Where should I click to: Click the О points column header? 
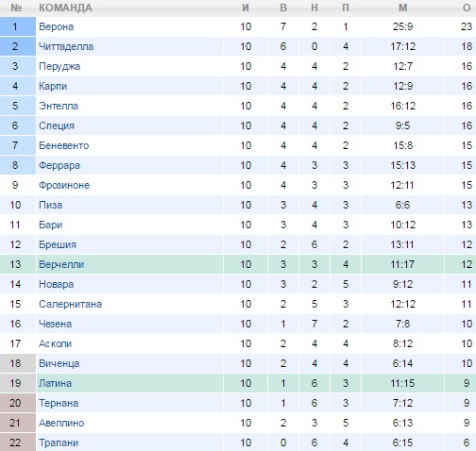(467, 8)
